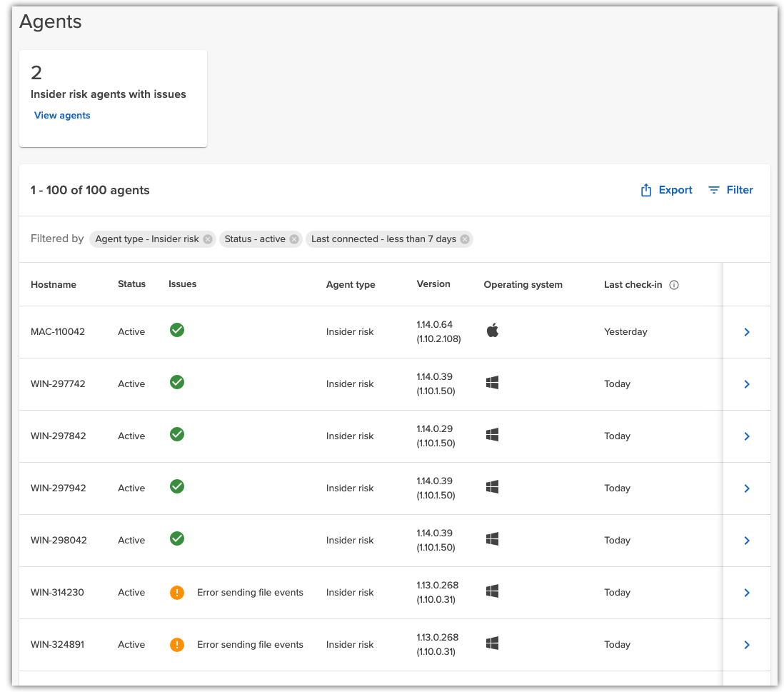Remove Last connected less than 7 days filter
The width and height of the screenshot is (784, 692).
(x=465, y=239)
